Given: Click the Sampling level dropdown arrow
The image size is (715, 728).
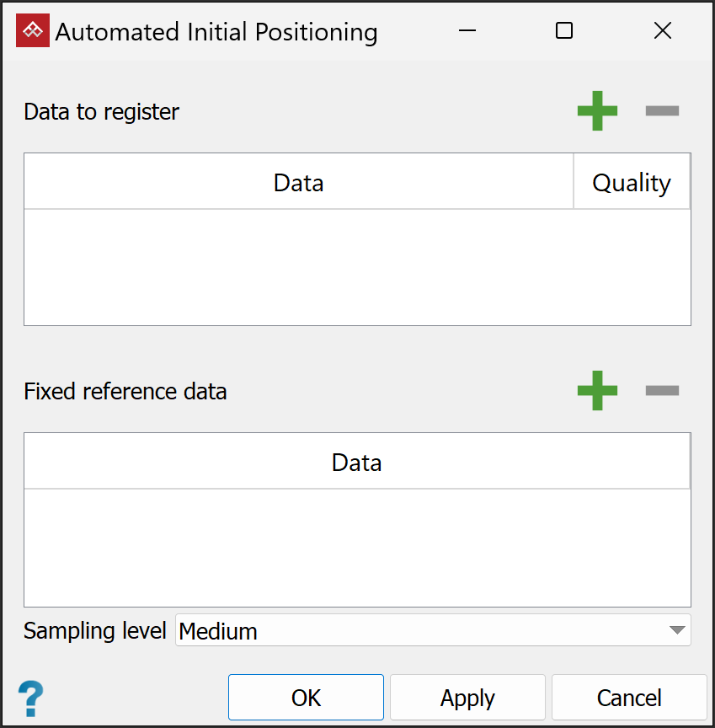Looking at the screenshot, I should click(x=676, y=630).
